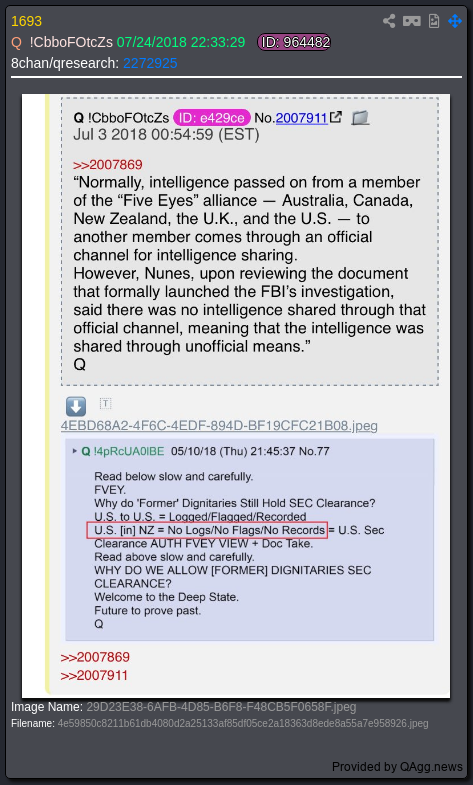Click the blue download arrow icon
The height and width of the screenshot is (785, 473).
click(x=76, y=407)
